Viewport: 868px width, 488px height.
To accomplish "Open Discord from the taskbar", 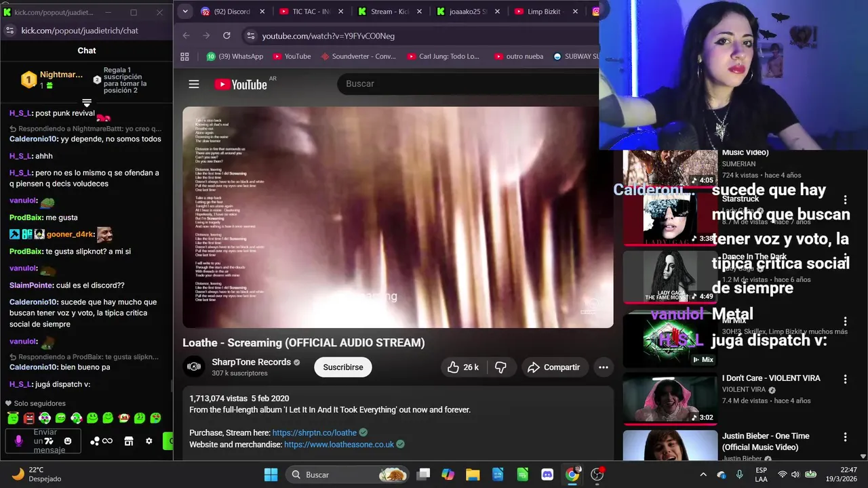I will 547,474.
